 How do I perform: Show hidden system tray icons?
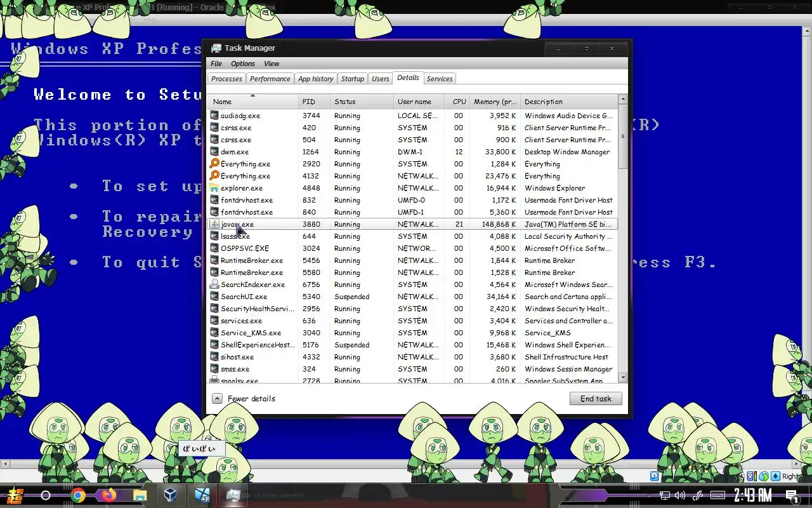coord(648,495)
